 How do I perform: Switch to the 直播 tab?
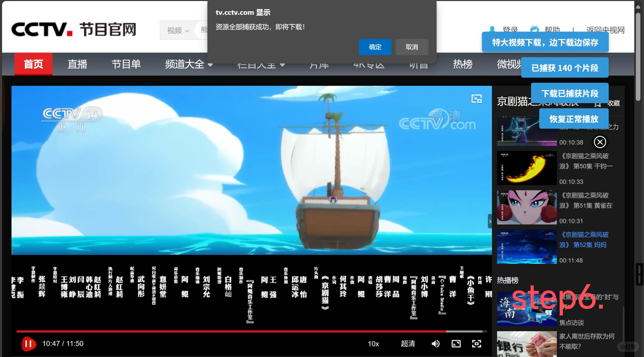click(x=77, y=64)
